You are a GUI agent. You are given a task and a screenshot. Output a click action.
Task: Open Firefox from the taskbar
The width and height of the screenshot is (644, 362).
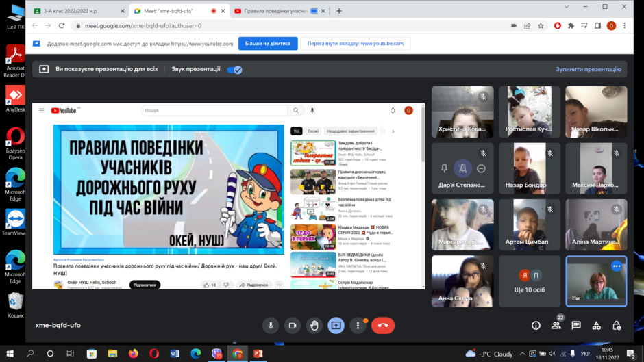click(x=134, y=353)
